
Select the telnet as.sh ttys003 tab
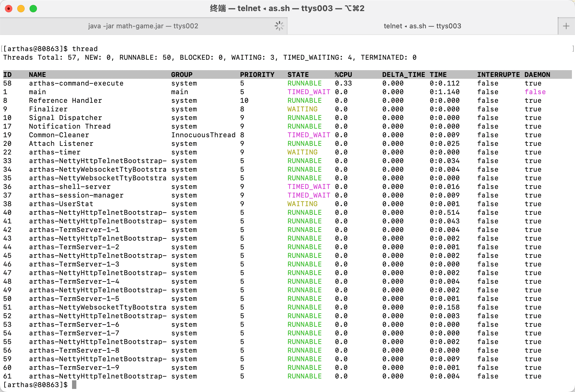[x=422, y=26]
